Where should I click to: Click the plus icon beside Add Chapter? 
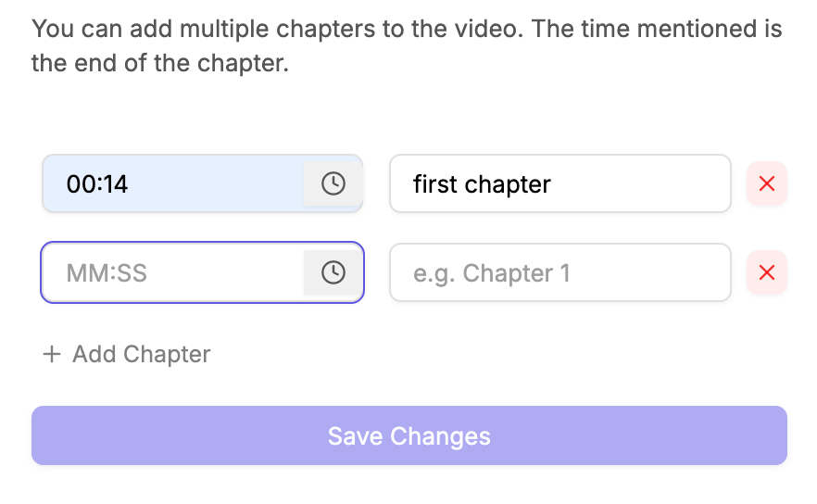coord(52,355)
